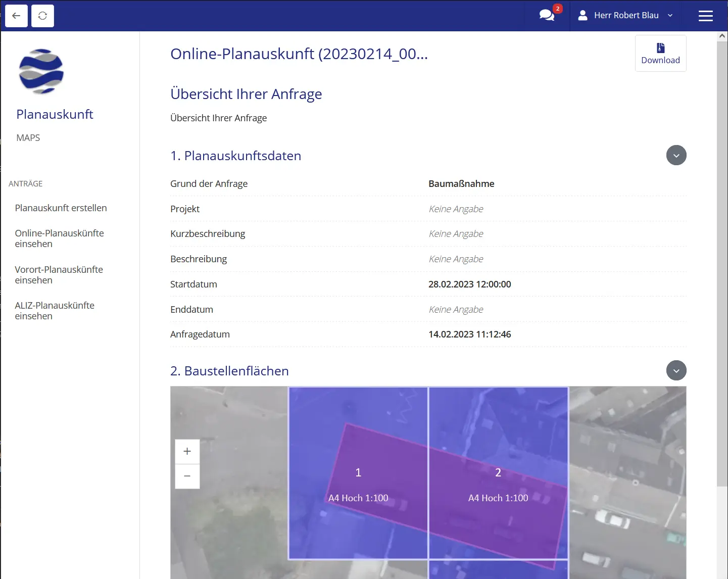Click the vertical scrollbar up arrow

pyautogui.click(x=722, y=36)
